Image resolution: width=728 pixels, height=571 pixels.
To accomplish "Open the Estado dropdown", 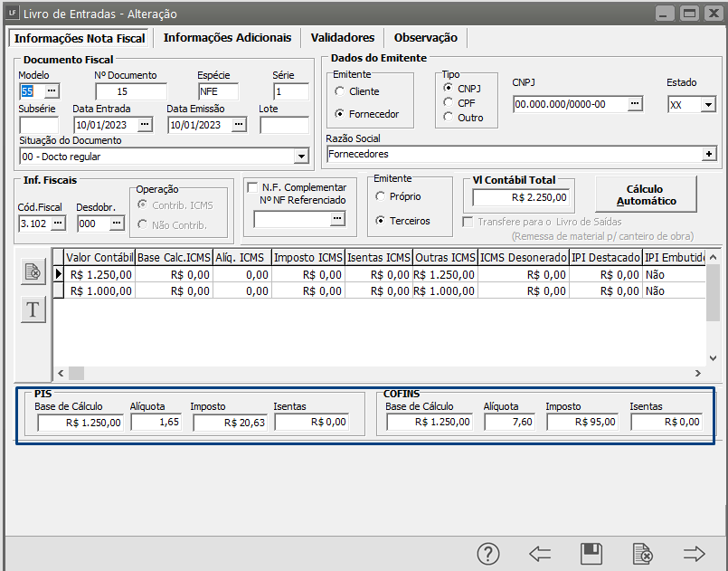I will [707, 105].
